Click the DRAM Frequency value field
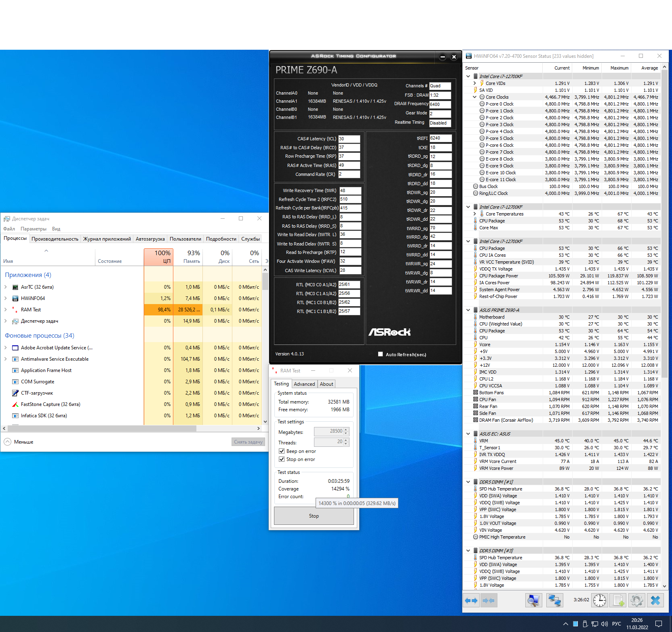The height and width of the screenshot is (632, 672). tap(440, 104)
